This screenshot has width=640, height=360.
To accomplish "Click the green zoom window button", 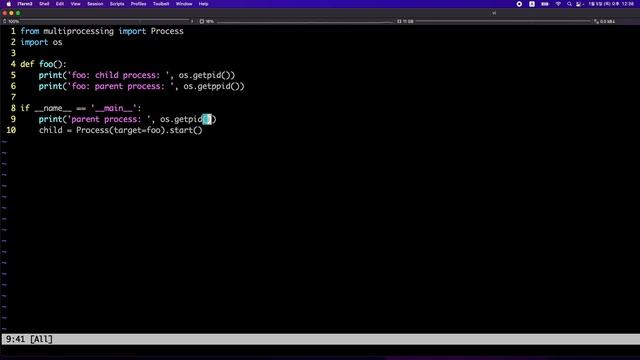I will pos(18,13).
